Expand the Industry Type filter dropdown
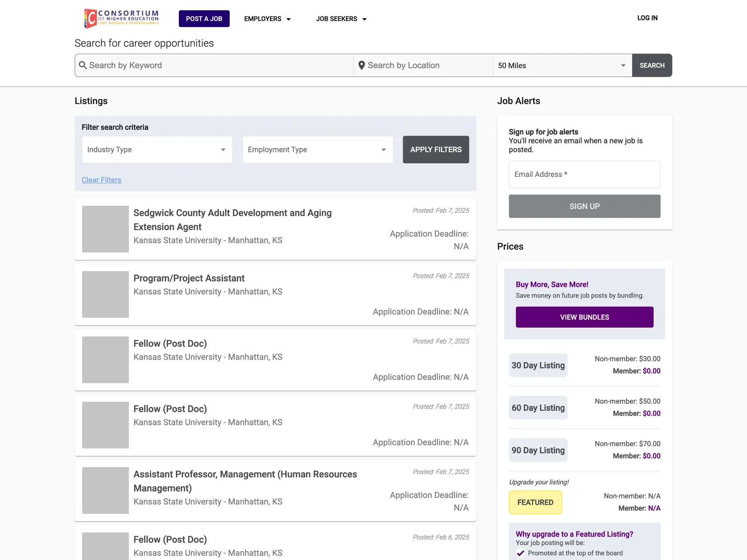Image resolution: width=747 pixels, height=560 pixels. click(157, 149)
